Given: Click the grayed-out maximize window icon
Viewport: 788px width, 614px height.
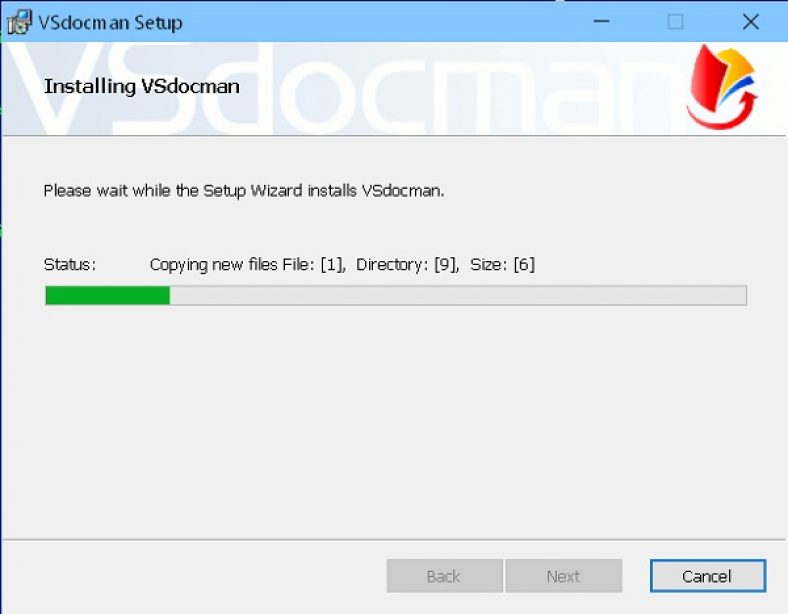Looking at the screenshot, I should coord(675,22).
